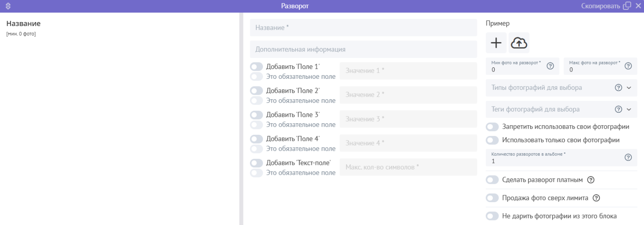644x225 pixels.
Task: Click the plus icon under Пример
Action: pyautogui.click(x=496, y=43)
